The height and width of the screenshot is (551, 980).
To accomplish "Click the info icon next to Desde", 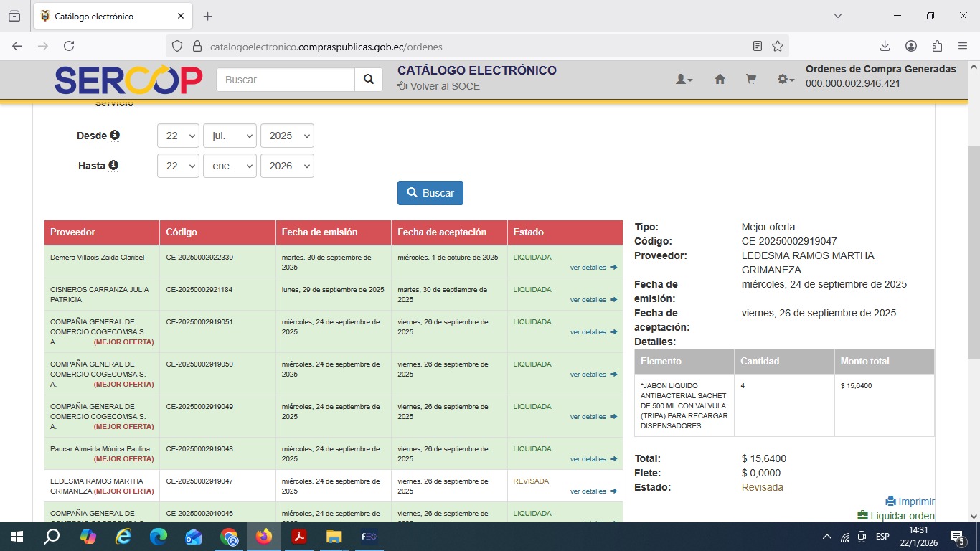I will [x=115, y=135].
